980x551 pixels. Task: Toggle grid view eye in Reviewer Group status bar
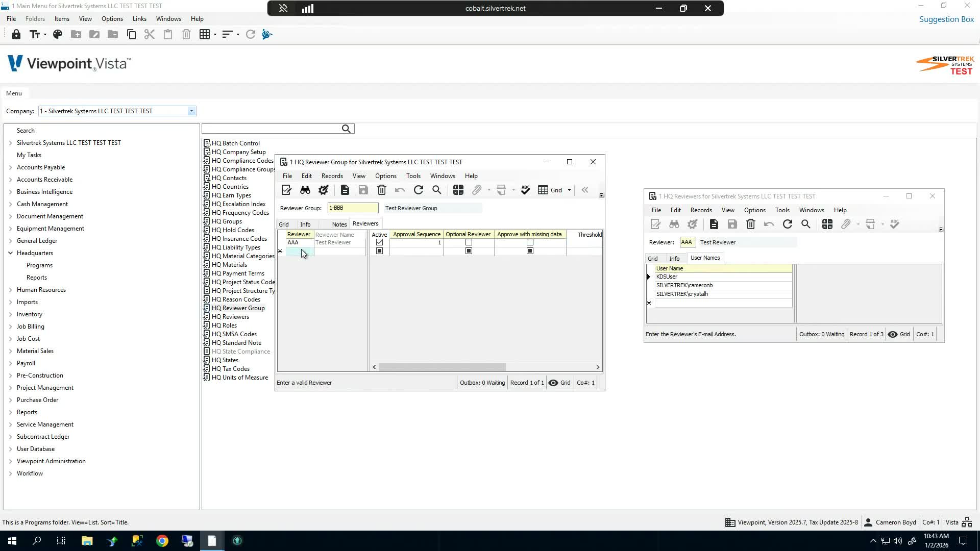pos(553,383)
